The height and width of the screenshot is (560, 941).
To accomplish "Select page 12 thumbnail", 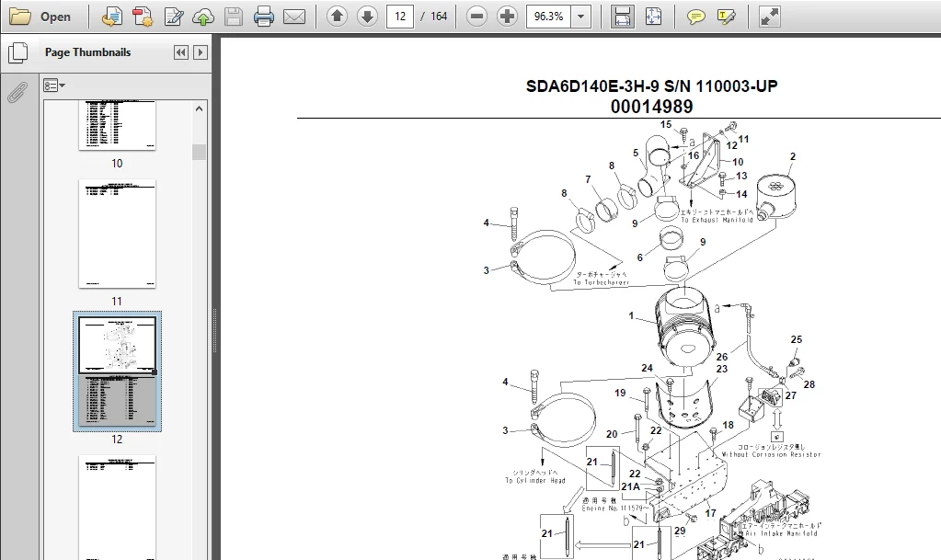I will tap(117, 371).
